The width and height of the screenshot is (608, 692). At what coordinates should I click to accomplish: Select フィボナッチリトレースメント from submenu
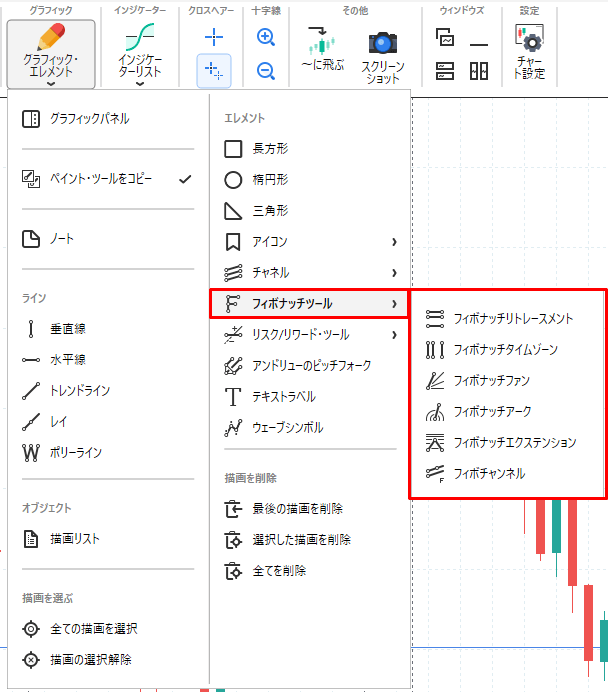click(512, 318)
